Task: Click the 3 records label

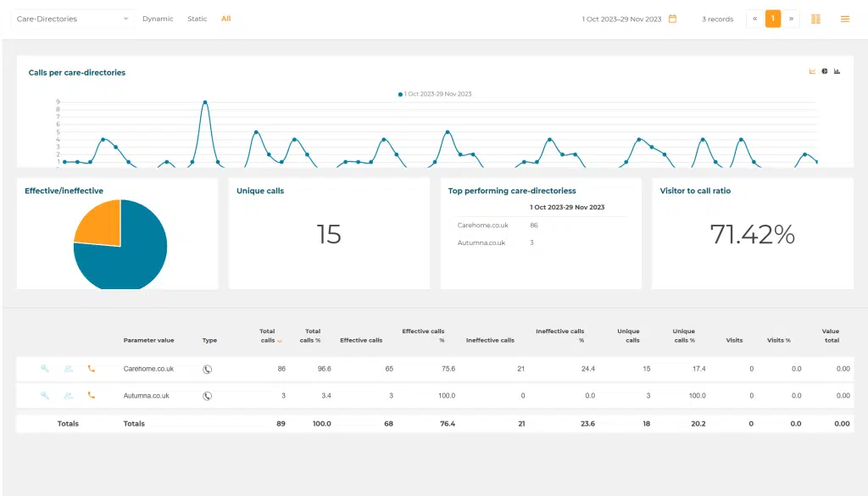Action: pyautogui.click(x=717, y=20)
